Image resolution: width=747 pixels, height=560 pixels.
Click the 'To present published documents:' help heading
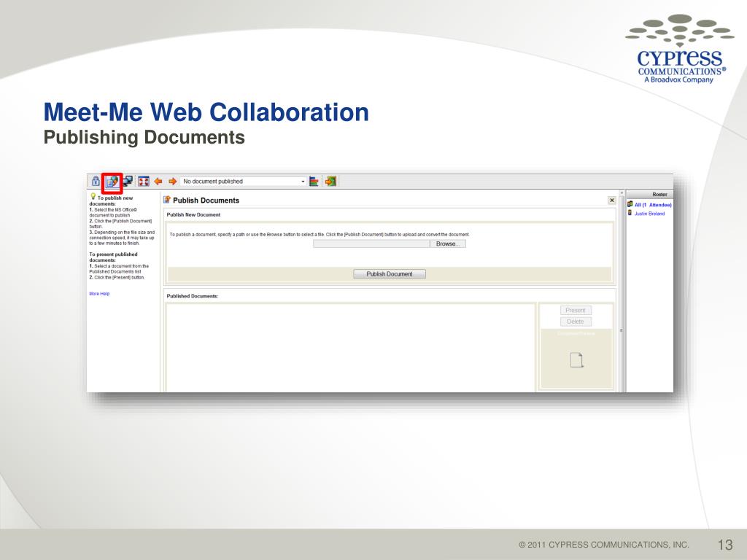pos(113,257)
